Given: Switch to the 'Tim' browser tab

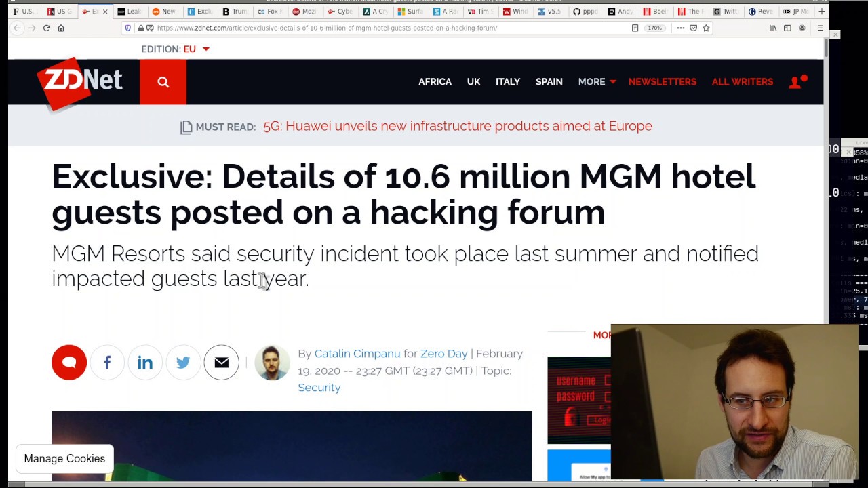Looking at the screenshot, I should (x=482, y=12).
